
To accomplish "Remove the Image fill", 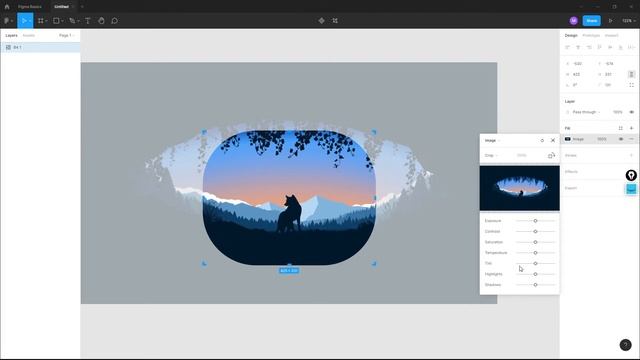I will click(x=631, y=139).
